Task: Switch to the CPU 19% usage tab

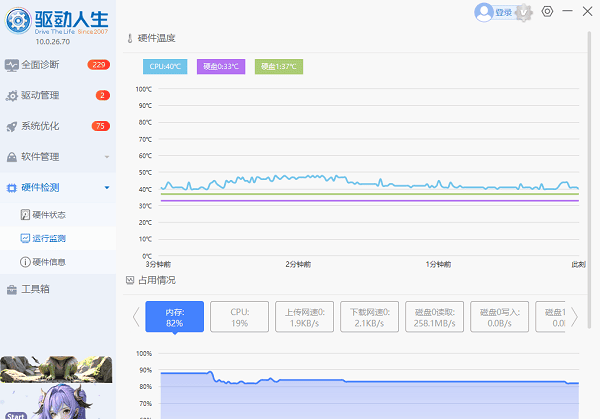Action: [240, 317]
